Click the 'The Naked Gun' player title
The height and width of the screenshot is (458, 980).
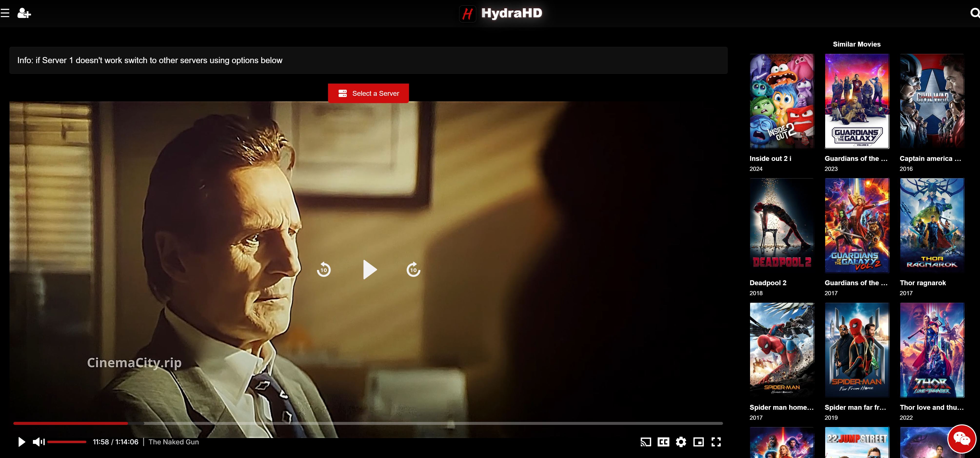click(173, 442)
